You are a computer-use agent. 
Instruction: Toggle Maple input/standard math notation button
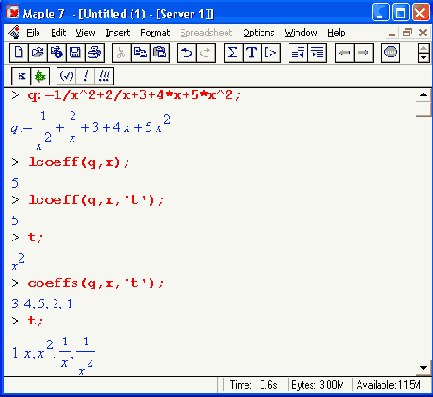point(21,76)
